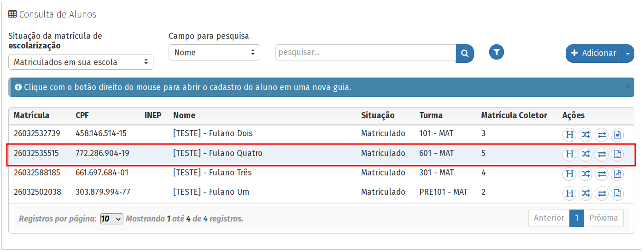Click the transfer arrows icon for Fulano Três
The image size is (644, 252).
pos(601,174)
